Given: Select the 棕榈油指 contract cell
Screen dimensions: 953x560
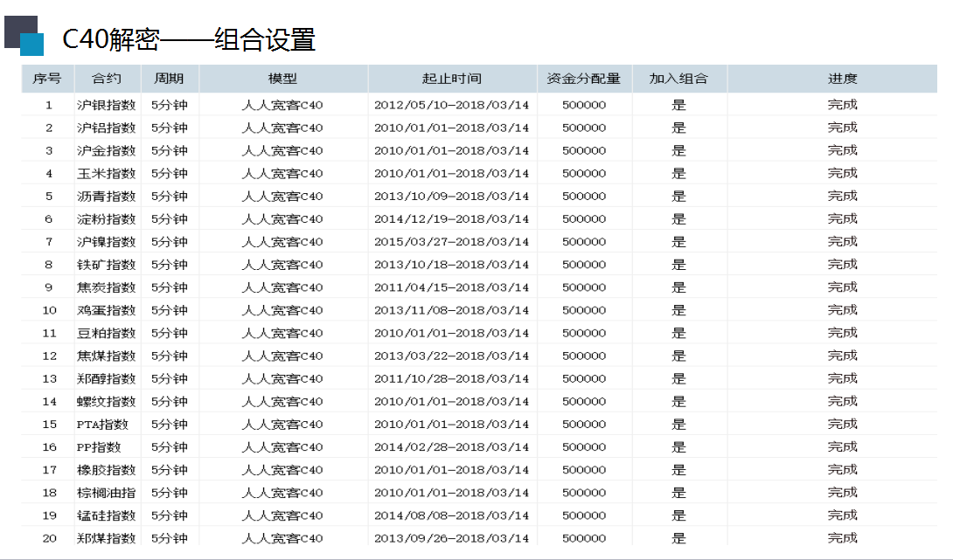Looking at the screenshot, I should [x=107, y=493].
